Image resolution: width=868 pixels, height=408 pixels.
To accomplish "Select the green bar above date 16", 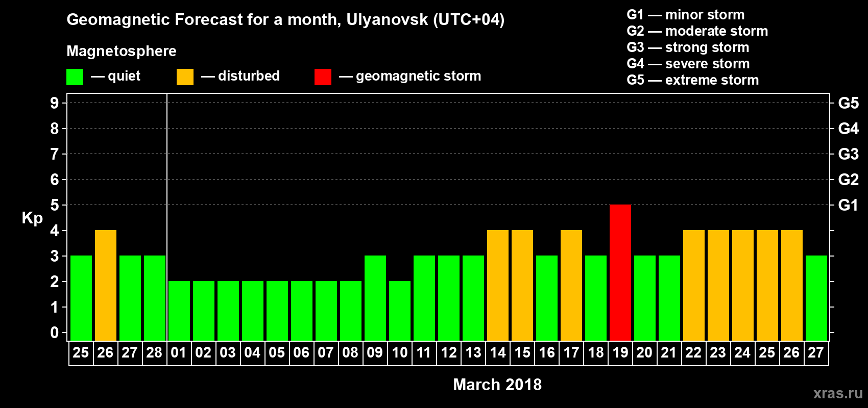I will [547, 298].
